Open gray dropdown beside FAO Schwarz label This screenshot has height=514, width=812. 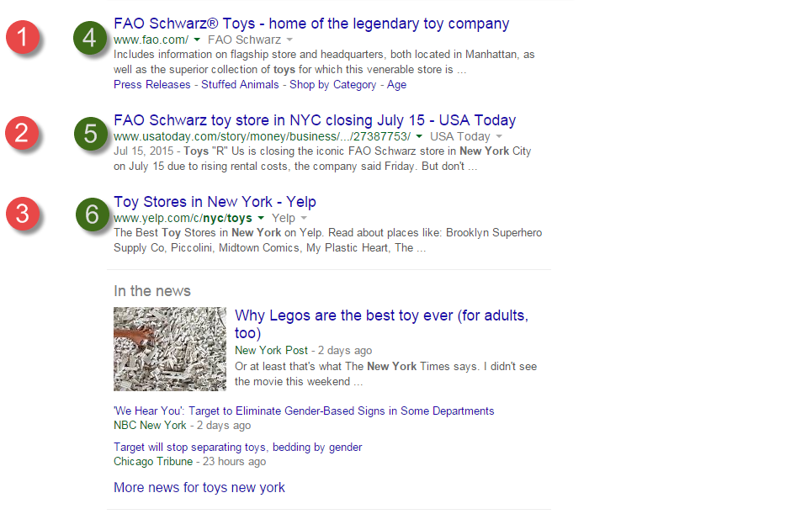pyautogui.click(x=289, y=40)
